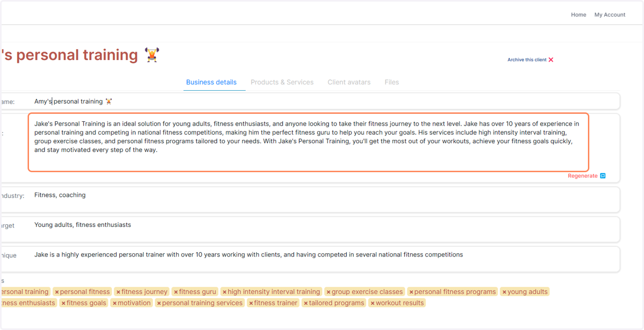
Task: Open the Products & Services tab
Action: [x=282, y=82]
